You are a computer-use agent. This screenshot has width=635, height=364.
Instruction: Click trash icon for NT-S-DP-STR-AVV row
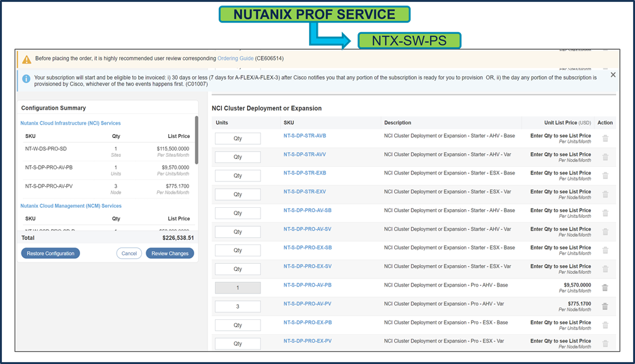[605, 157]
